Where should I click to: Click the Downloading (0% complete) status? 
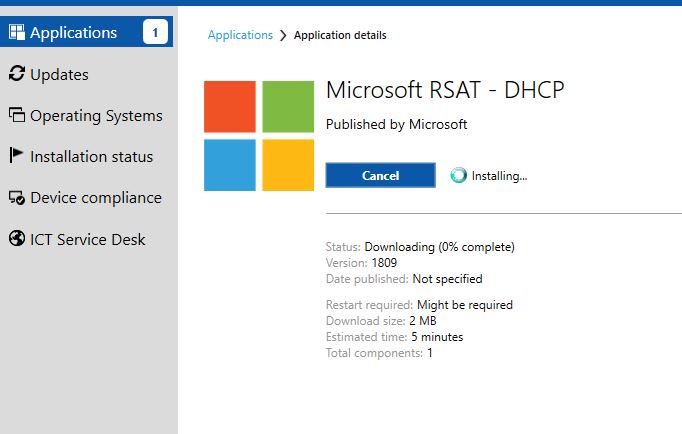[x=439, y=247]
